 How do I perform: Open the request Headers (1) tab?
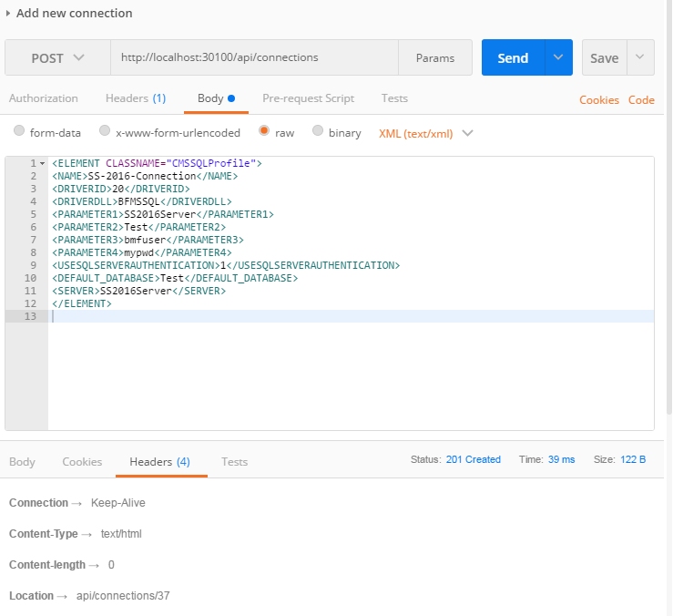(x=136, y=98)
